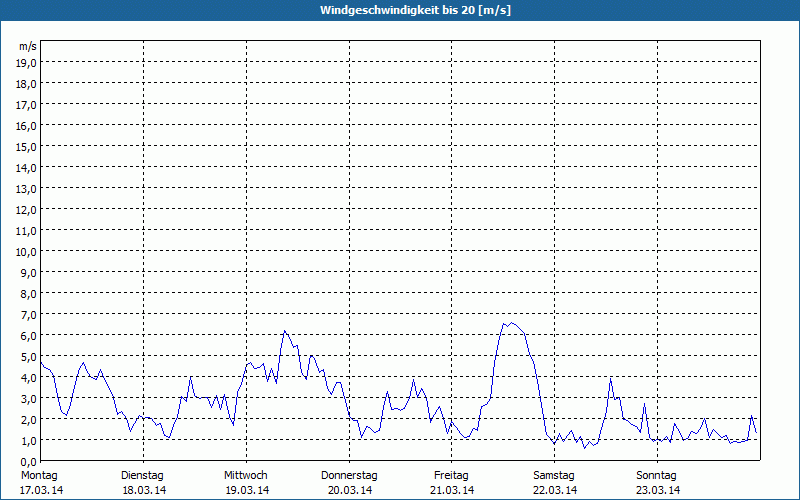Viewport: 800px width, 500px height.
Task: Click the '21.03.14' date label
Action: point(452,490)
